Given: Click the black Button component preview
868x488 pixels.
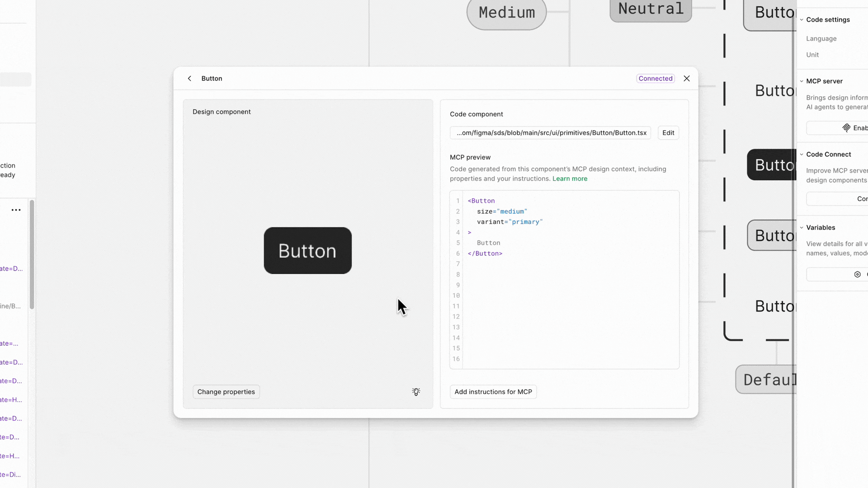Looking at the screenshot, I should pyautogui.click(x=307, y=251).
